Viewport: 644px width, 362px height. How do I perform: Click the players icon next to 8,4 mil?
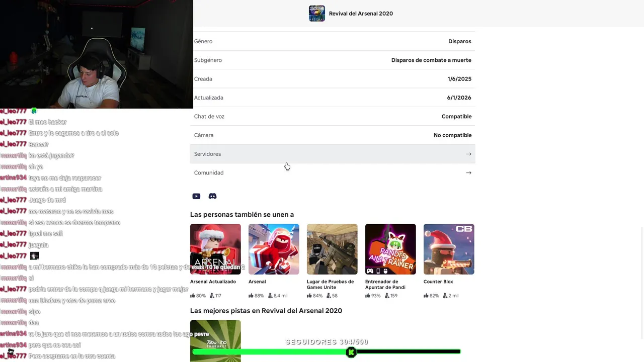(x=270, y=296)
